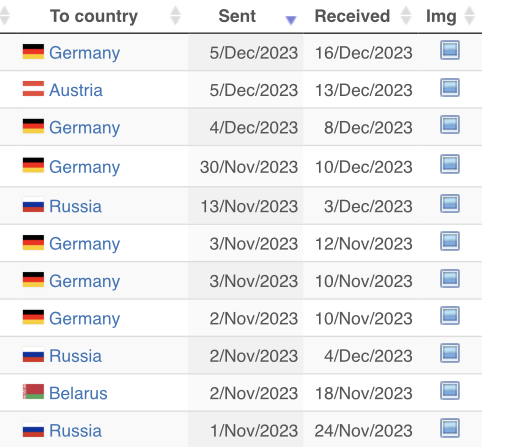Open Russia link sent 13/Nov/2023
The image size is (506, 447).
click(x=75, y=206)
